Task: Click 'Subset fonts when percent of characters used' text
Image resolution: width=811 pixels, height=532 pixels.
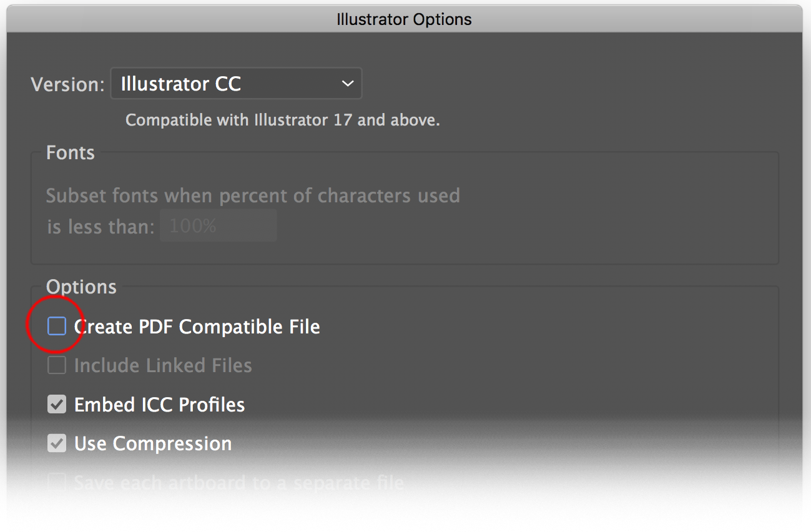Action: pos(253,195)
